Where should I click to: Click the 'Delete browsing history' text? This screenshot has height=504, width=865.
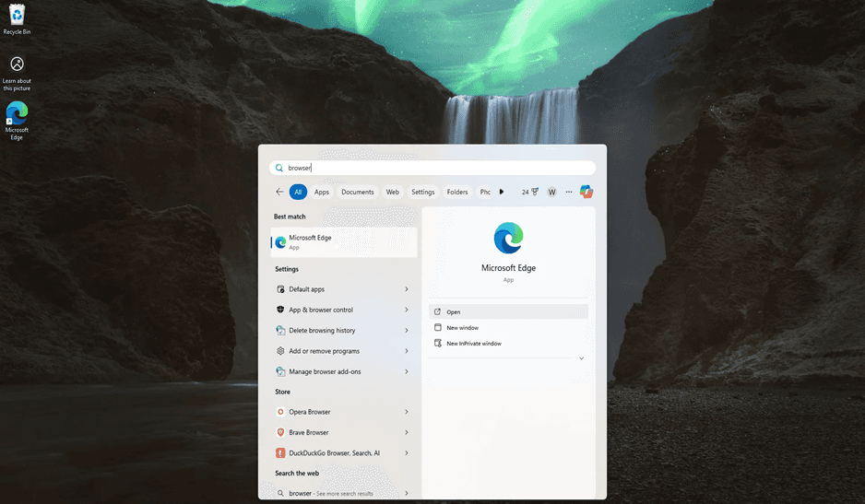click(322, 330)
